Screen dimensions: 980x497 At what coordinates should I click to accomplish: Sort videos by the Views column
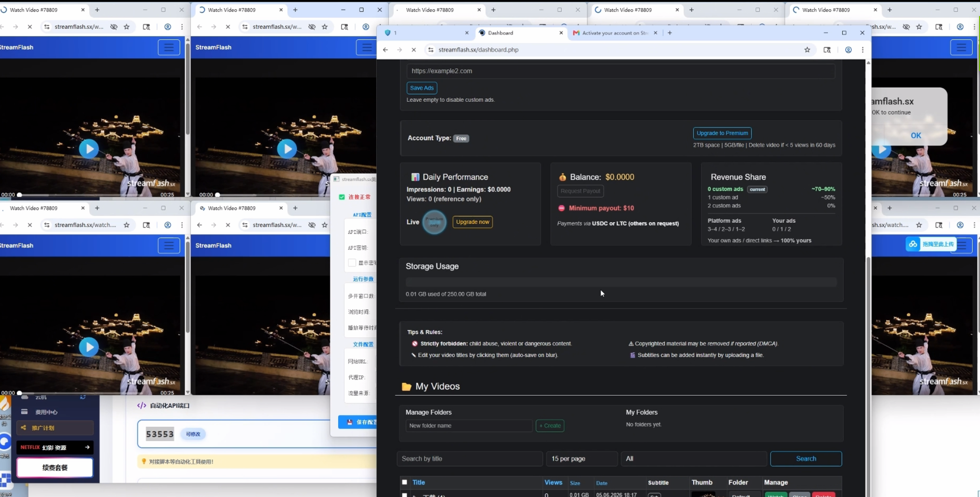pos(553,482)
